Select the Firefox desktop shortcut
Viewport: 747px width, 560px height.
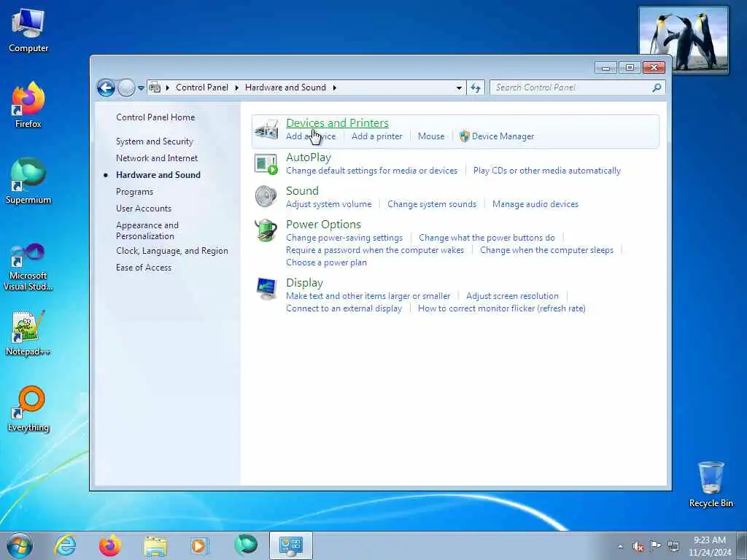click(28, 105)
